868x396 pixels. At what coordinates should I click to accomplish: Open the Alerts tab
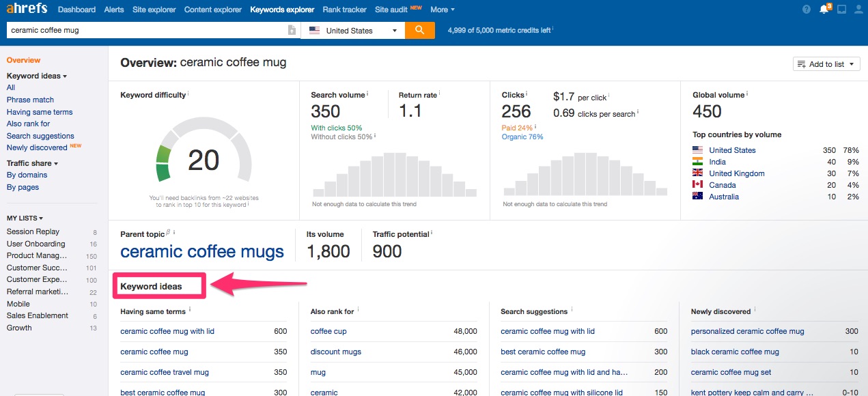coord(114,10)
